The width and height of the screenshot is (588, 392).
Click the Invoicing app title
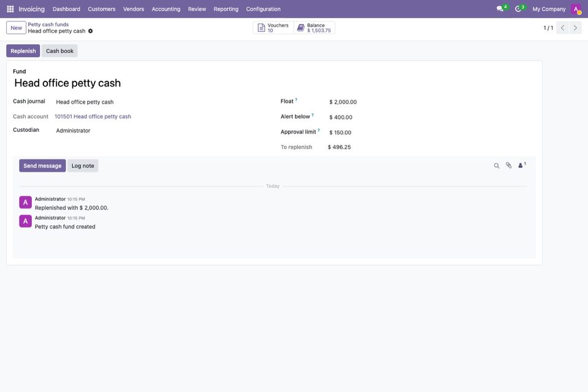(31, 9)
